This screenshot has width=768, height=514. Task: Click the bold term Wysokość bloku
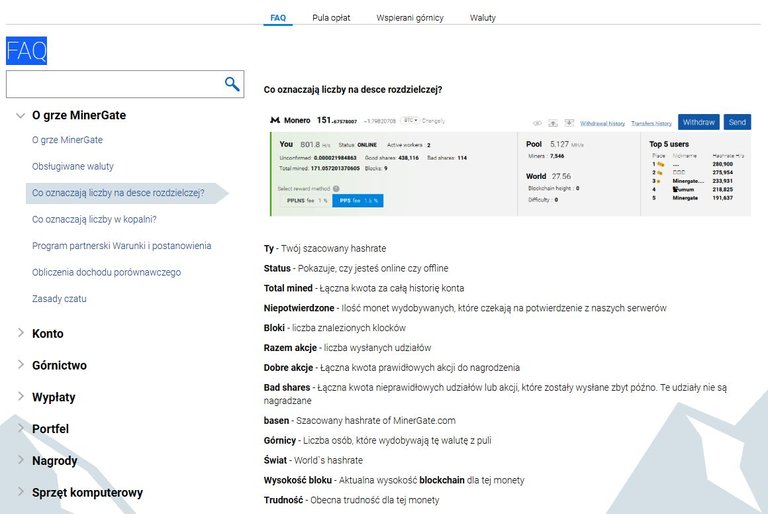tap(297, 480)
